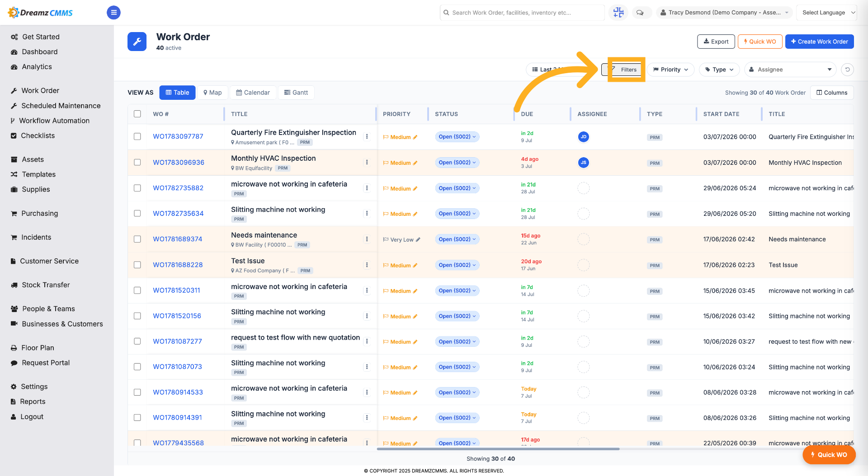Open kebab menu for Quarterly Fire Extinguisher Inspection
Viewport: 868px width, 476px height.
click(367, 136)
